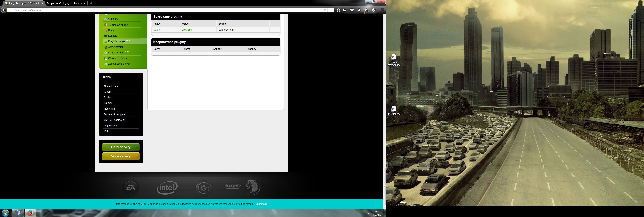Click the TeamSpeak partner logo
The height and width of the screenshot is (217, 644).
243,187
